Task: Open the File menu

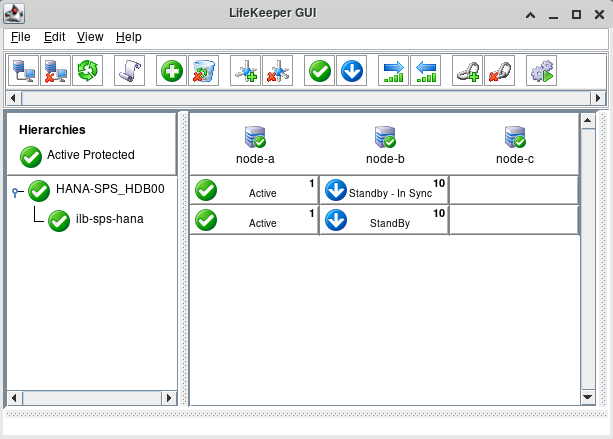Action: [x=21, y=37]
